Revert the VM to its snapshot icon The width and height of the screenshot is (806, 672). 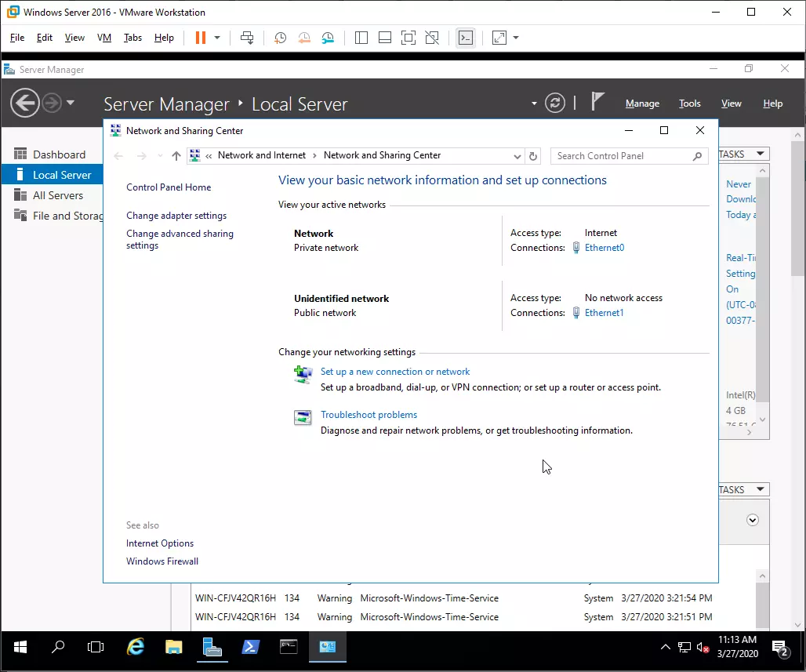point(304,38)
